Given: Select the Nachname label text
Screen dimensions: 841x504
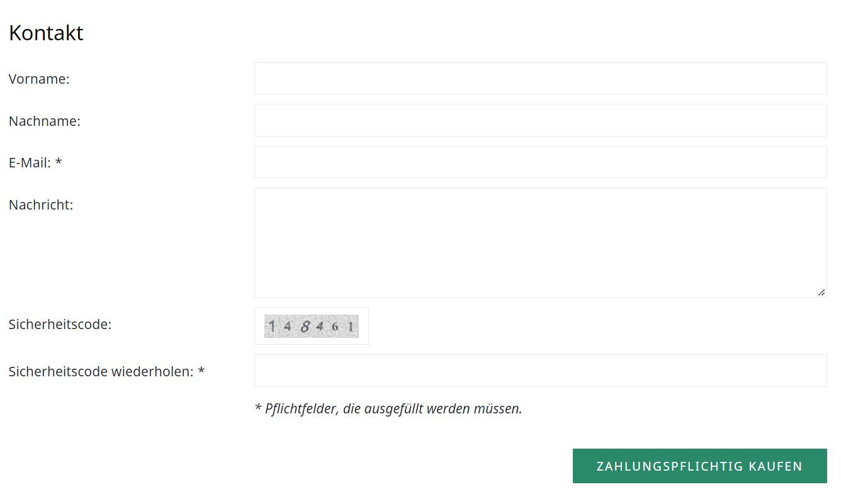Looking at the screenshot, I should tap(45, 121).
